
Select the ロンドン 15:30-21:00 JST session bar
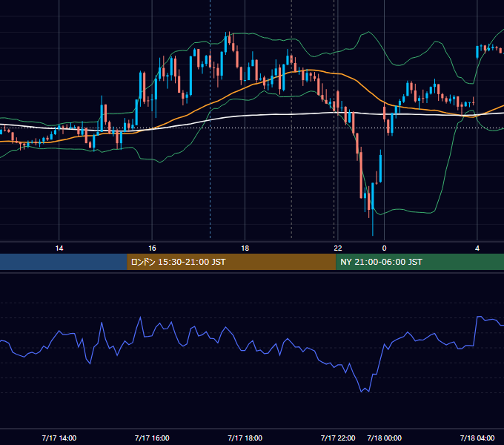click(x=231, y=262)
